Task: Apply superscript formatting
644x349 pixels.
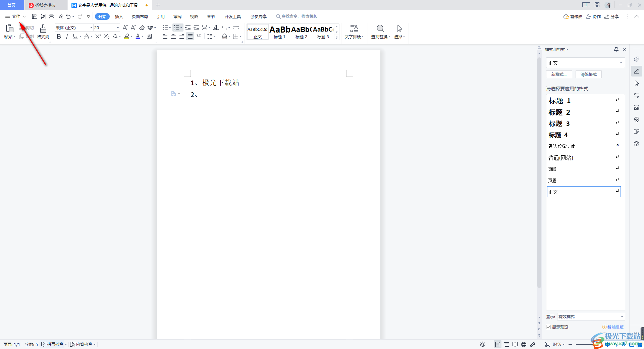Action: pos(98,36)
